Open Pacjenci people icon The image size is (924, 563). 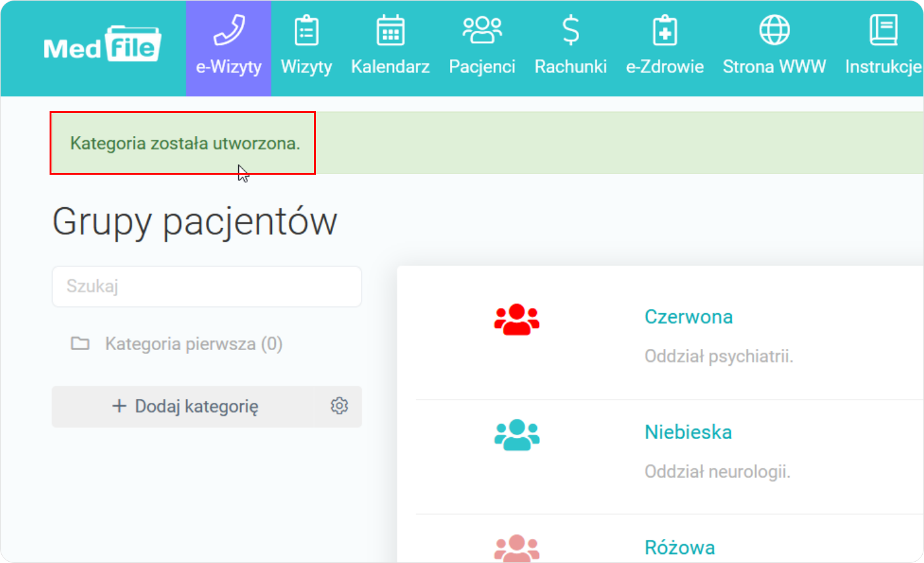[x=482, y=31]
